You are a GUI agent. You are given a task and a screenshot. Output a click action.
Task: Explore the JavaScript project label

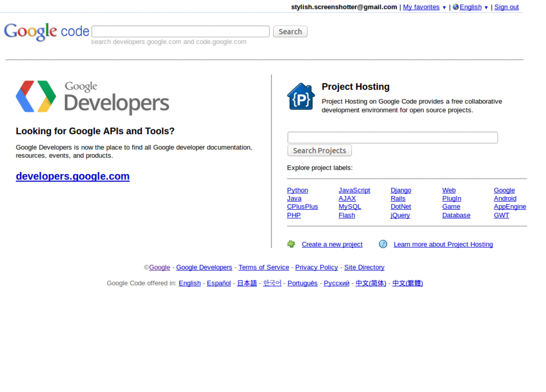(354, 190)
